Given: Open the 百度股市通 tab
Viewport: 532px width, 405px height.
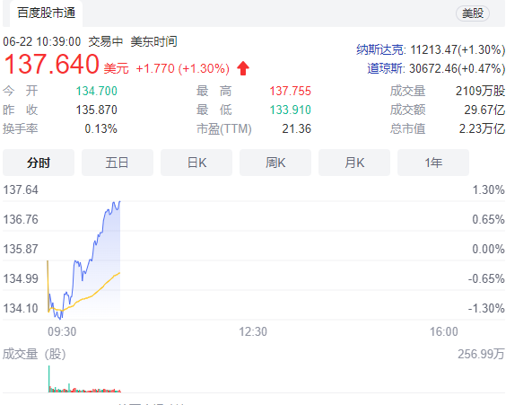Looking at the screenshot, I should pos(46,13).
